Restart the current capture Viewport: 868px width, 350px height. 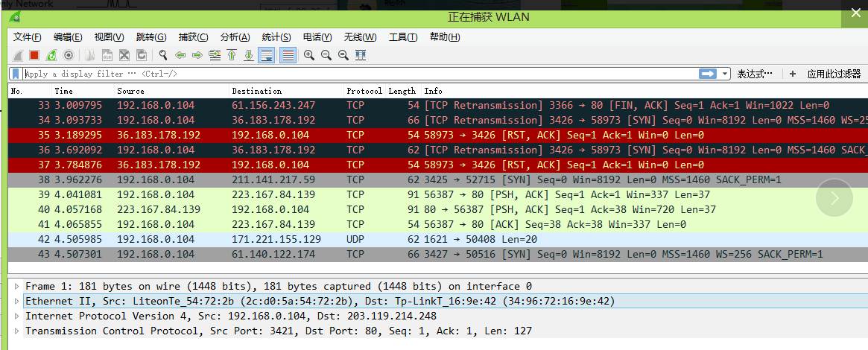51,55
